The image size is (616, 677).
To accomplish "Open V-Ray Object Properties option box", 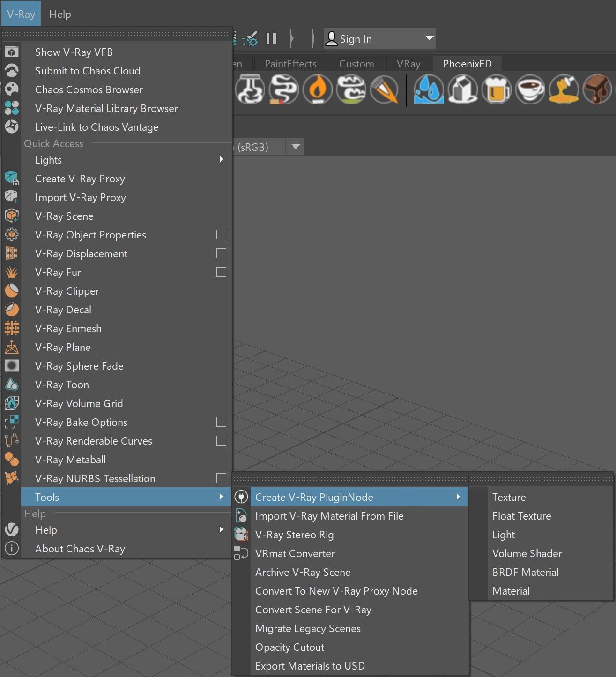I will point(222,235).
